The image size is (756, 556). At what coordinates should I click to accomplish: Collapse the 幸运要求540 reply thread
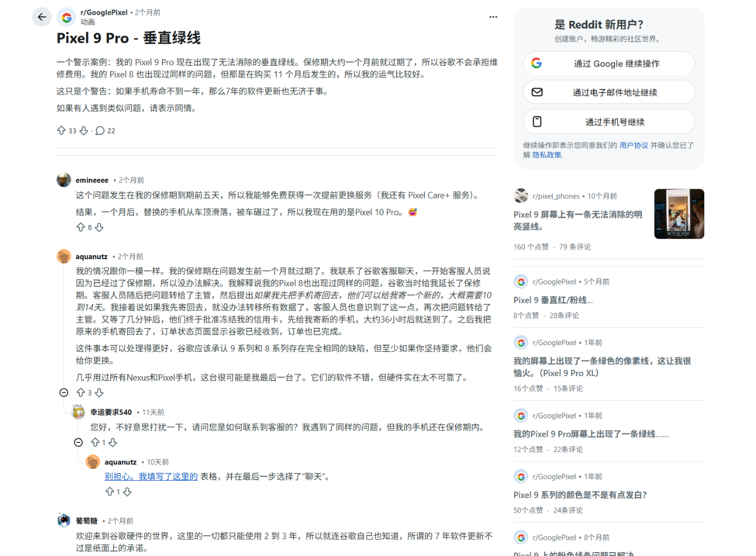click(x=79, y=442)
